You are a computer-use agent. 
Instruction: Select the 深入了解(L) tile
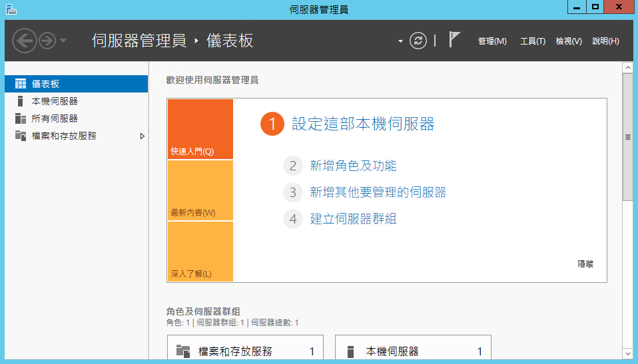[200, 252]
